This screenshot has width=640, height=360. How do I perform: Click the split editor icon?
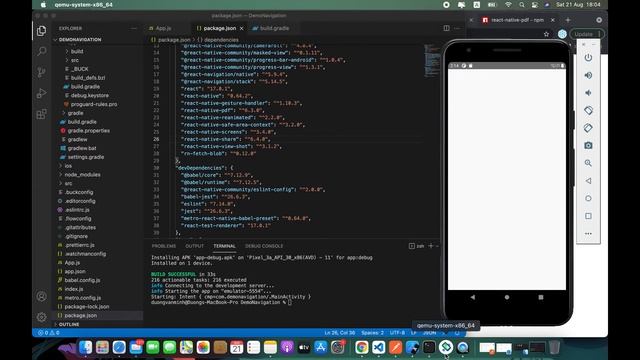[x=447, y=28]
